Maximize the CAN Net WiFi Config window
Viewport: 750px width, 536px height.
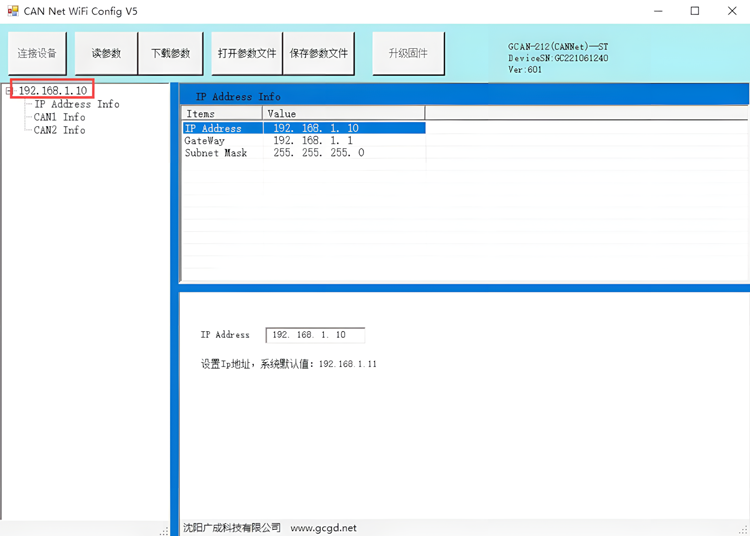[694, 11]
